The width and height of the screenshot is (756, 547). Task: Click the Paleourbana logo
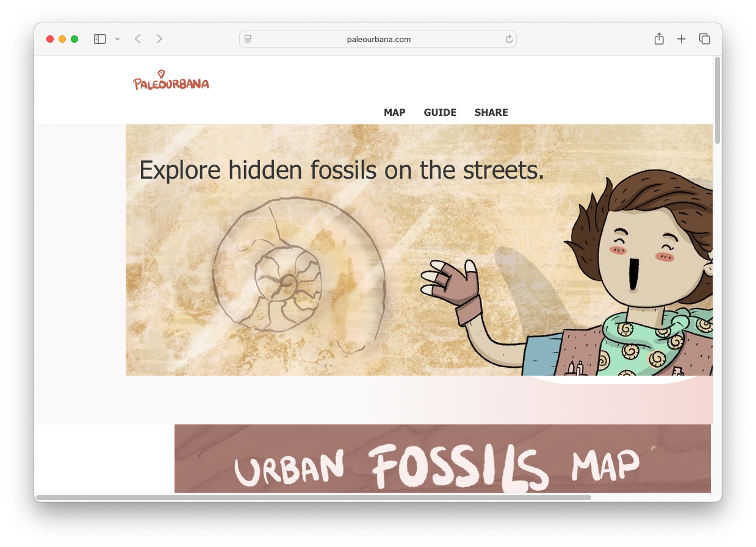pyautogui.click(x=171, y=81)
